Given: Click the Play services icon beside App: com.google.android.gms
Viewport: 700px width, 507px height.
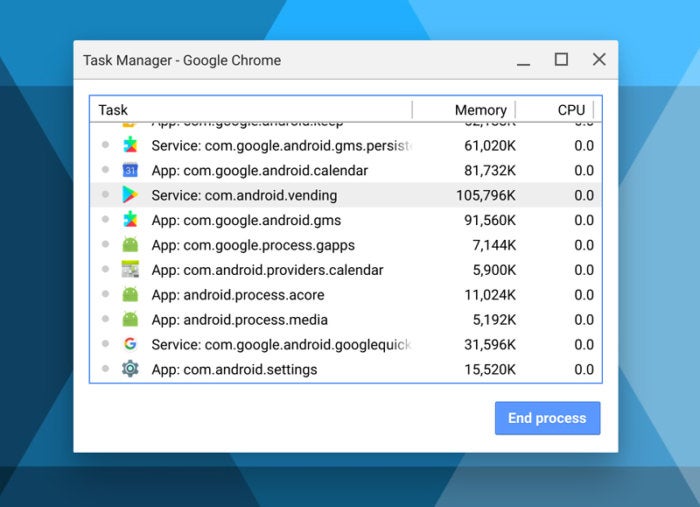Looking at the screenshot, I should [x=130, y=220].
